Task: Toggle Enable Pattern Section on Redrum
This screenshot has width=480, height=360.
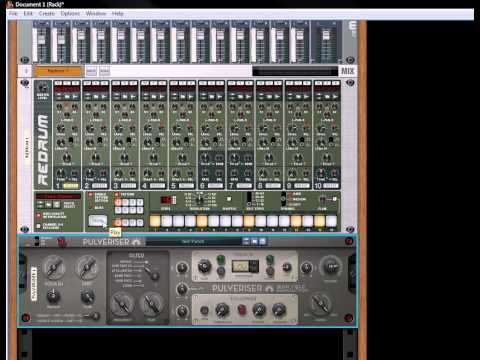Action: [90, 195]
